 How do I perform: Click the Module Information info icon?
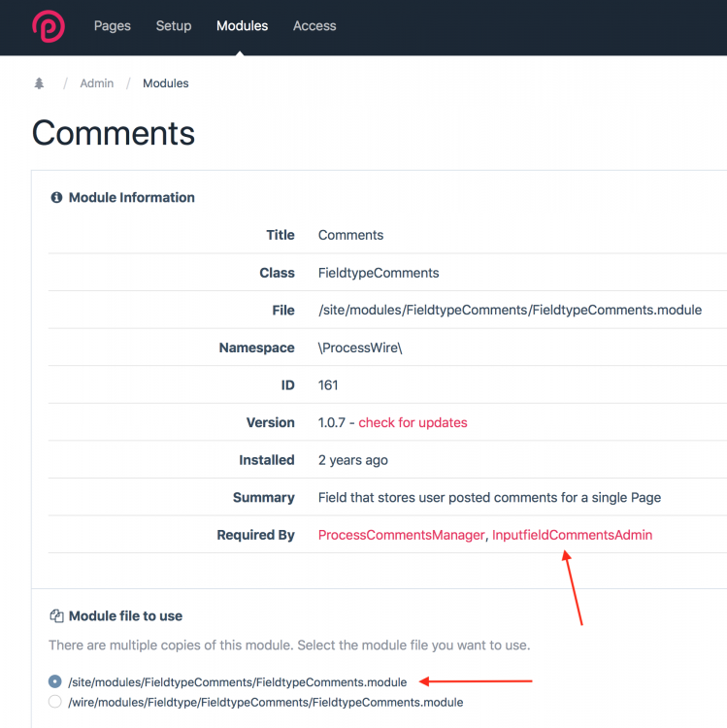coord(56,197)
